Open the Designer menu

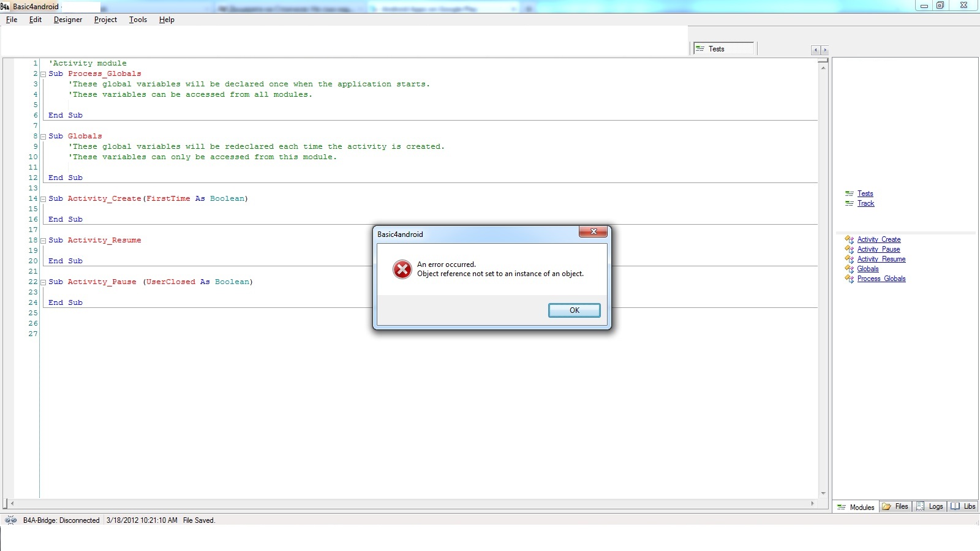(x=68, y=20)
